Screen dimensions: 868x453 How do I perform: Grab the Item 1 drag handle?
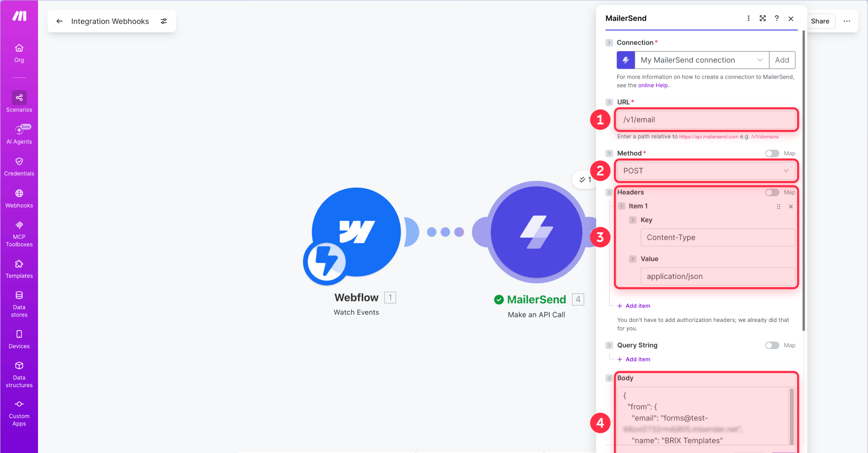click(x=778, y=207)
